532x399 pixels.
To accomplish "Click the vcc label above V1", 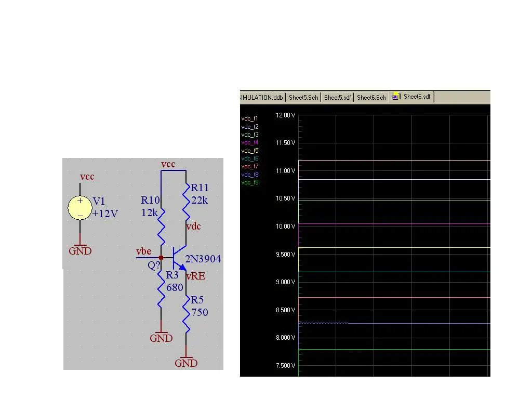I will [x=87, y=177].
